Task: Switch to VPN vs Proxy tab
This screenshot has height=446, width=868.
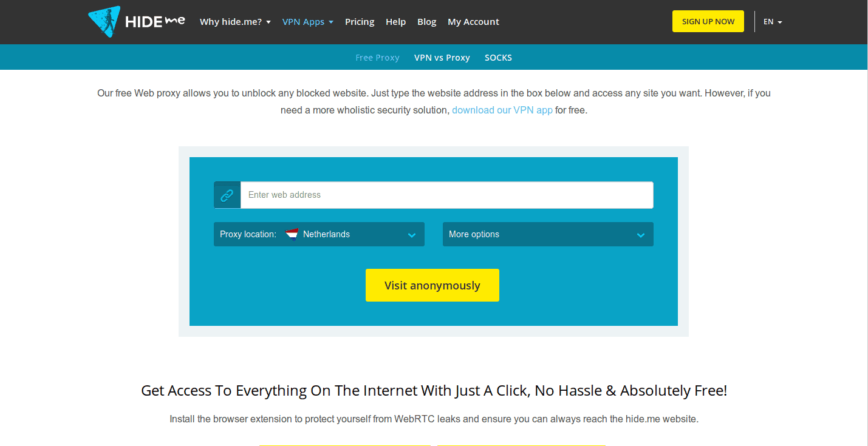Action: (x=442, y=58)
